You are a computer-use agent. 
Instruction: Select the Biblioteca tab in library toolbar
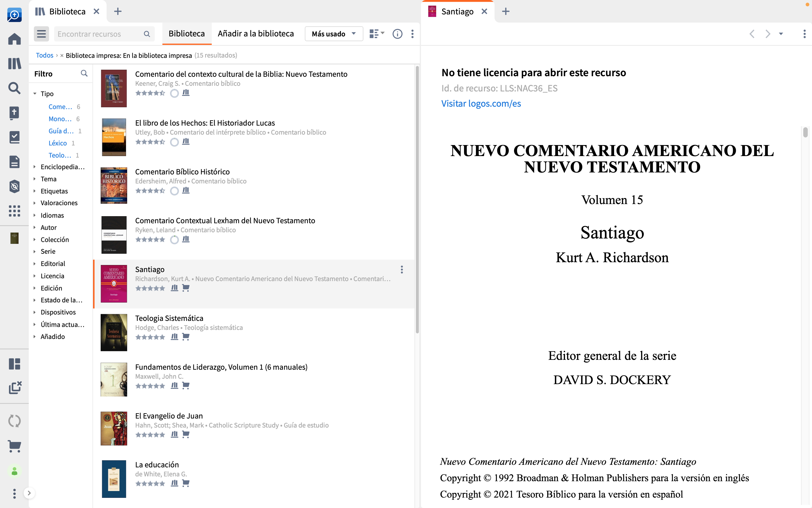click(187, 34)
